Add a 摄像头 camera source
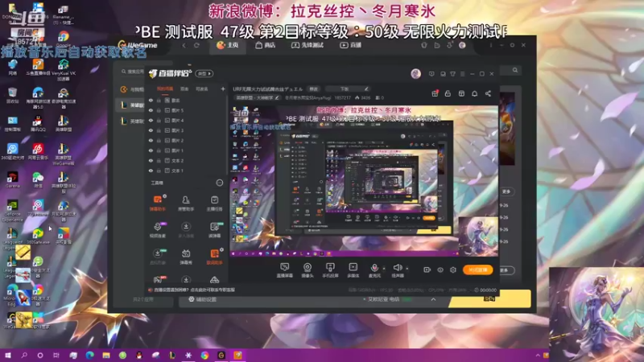The height and width of the screenshot is (362, 644). click(308, 270)
